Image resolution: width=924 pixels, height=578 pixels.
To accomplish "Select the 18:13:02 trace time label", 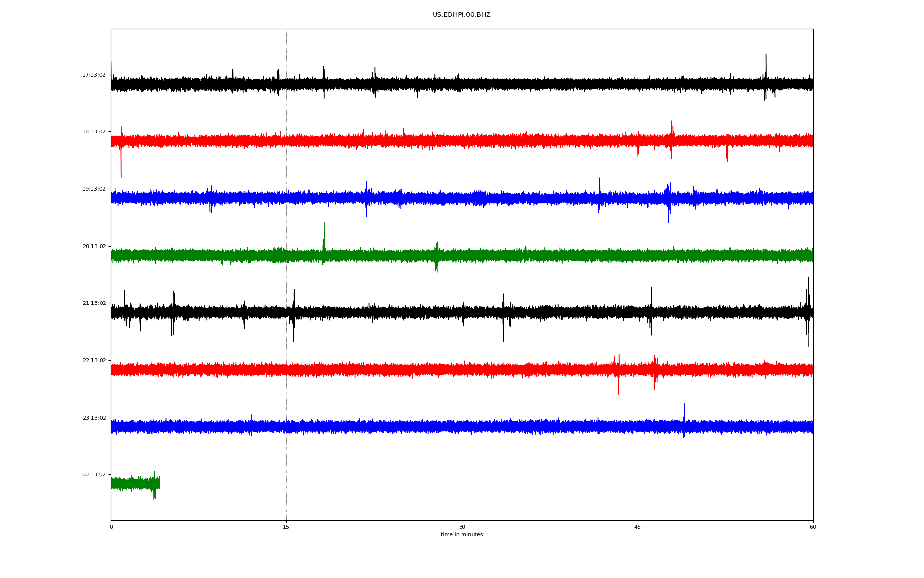I will pos(94,131).
